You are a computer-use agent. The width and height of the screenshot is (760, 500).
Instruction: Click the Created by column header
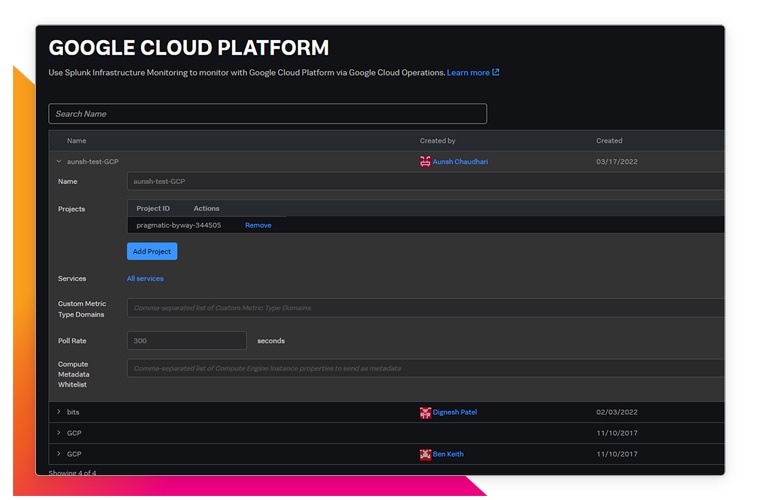pos(437,141)
